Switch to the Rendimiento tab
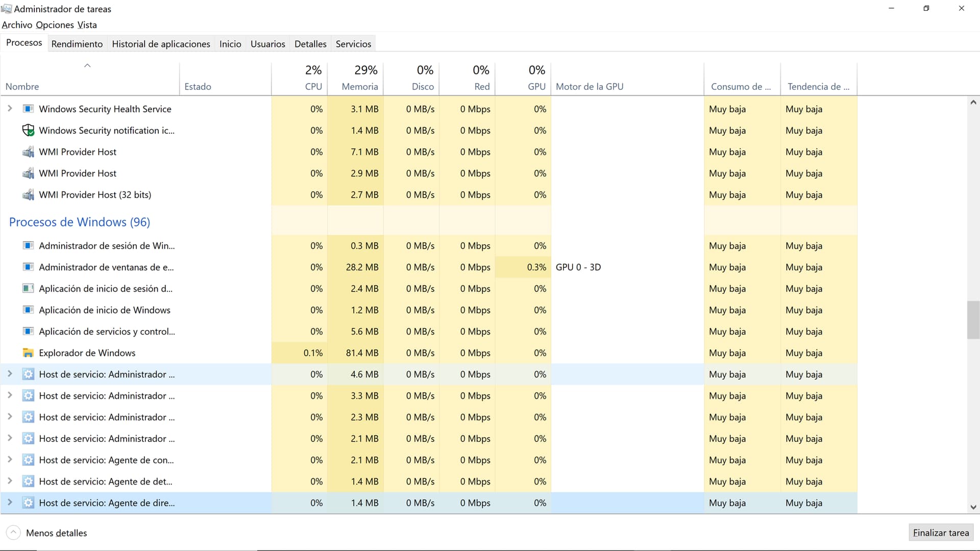 coord(77,44)
